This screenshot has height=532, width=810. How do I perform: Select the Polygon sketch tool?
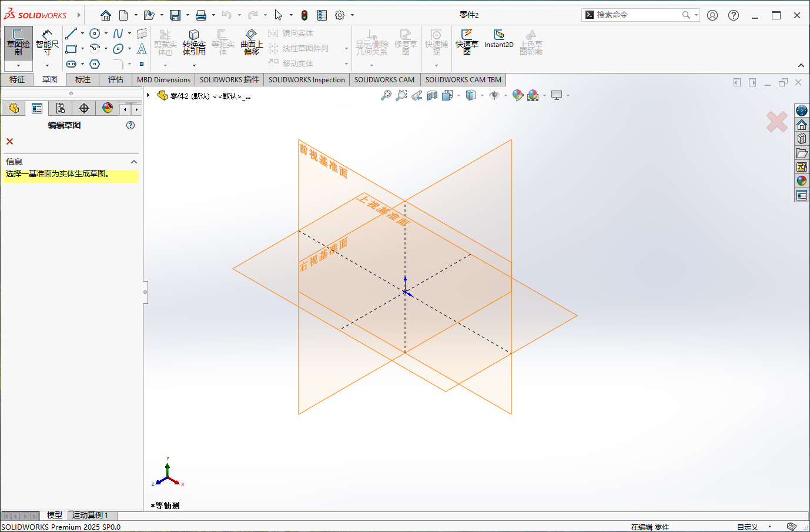click(x=95, y=63)
